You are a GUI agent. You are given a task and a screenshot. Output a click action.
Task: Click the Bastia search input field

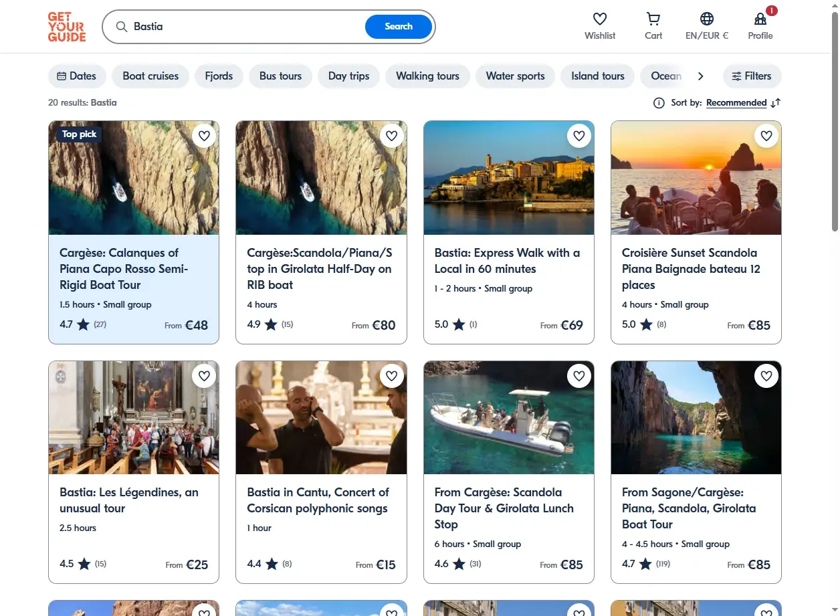(247, 27)
